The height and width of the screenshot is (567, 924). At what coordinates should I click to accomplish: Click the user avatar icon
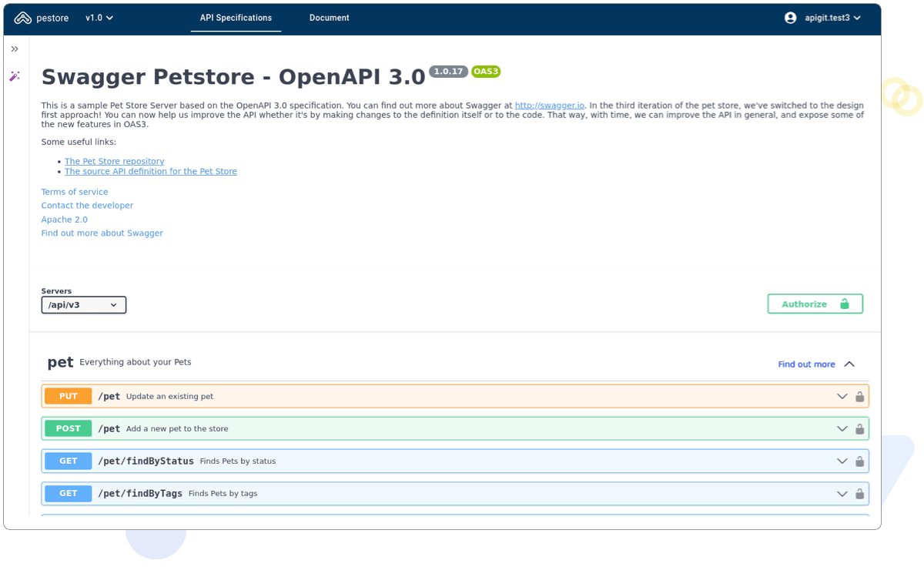click(x=790, y=18)
